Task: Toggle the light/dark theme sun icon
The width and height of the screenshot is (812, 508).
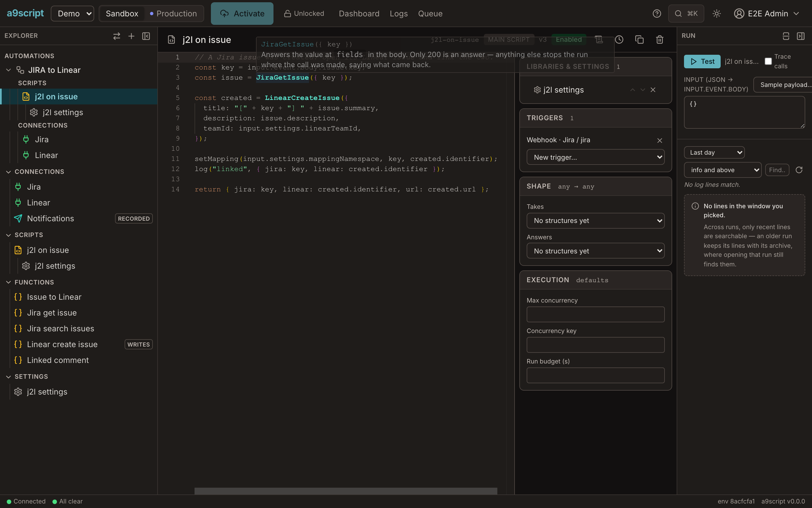Action: click(716, 14)
